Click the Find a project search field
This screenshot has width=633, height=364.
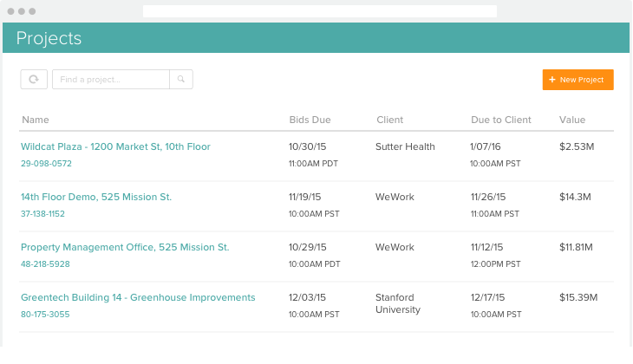click(x=111, y=79)
